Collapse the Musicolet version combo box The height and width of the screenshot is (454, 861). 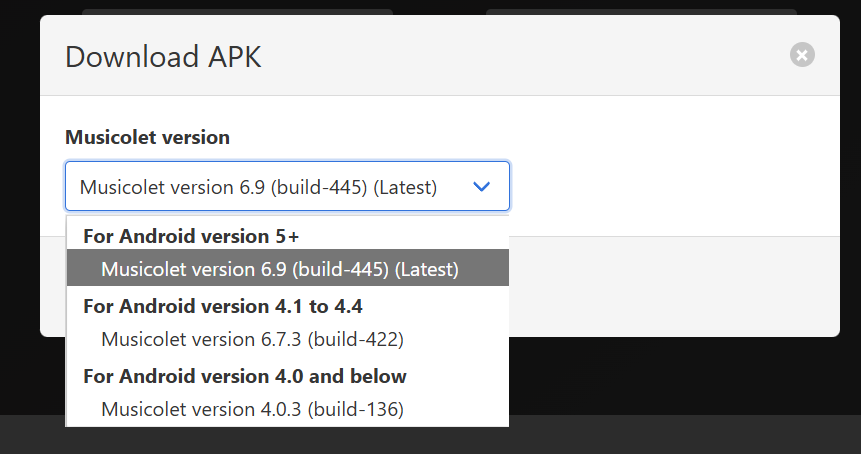pyautogui.click(x=288, y=186)
